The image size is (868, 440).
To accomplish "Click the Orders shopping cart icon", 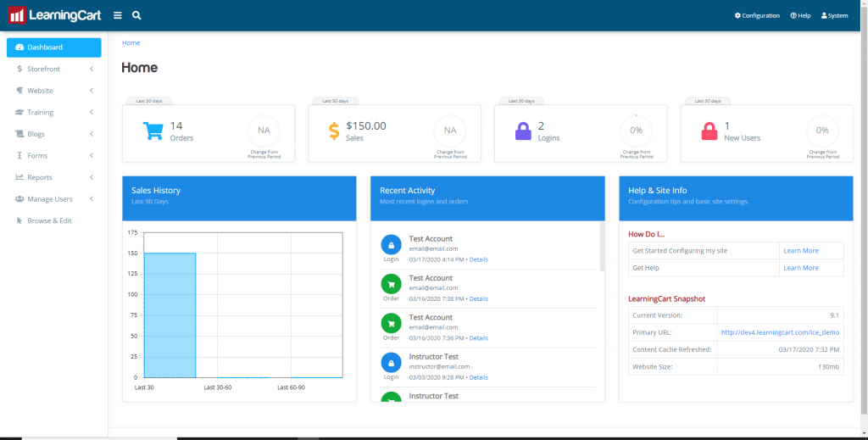I will tap(153, 131).
